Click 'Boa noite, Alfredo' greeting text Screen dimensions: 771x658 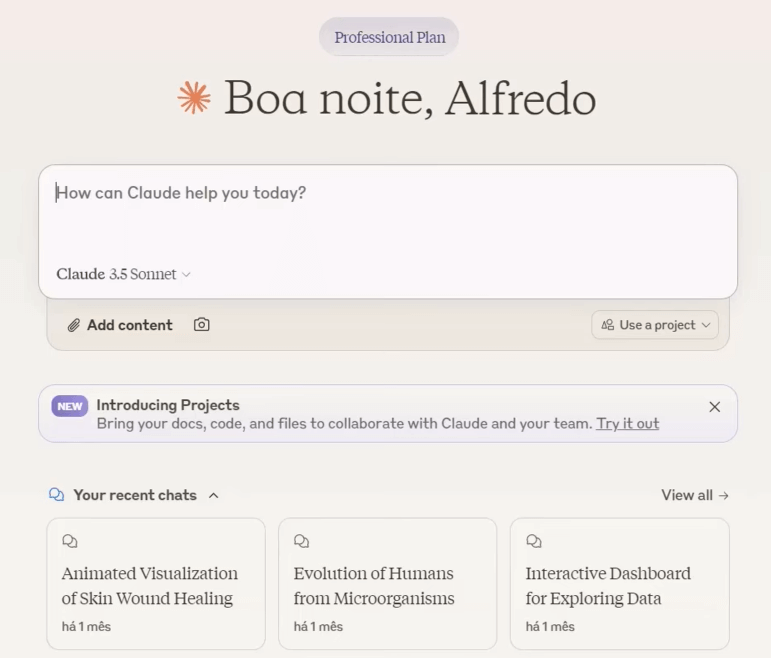[410, 98]
